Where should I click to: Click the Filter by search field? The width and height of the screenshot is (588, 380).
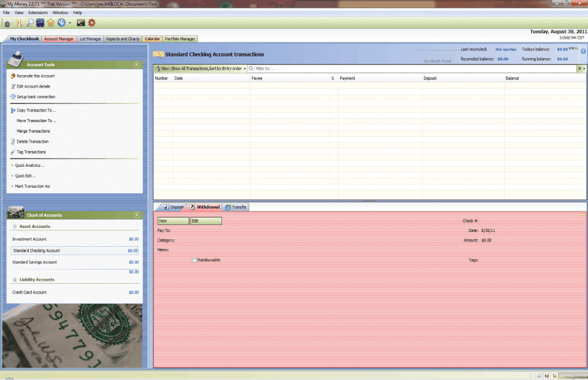click(412, 69)
